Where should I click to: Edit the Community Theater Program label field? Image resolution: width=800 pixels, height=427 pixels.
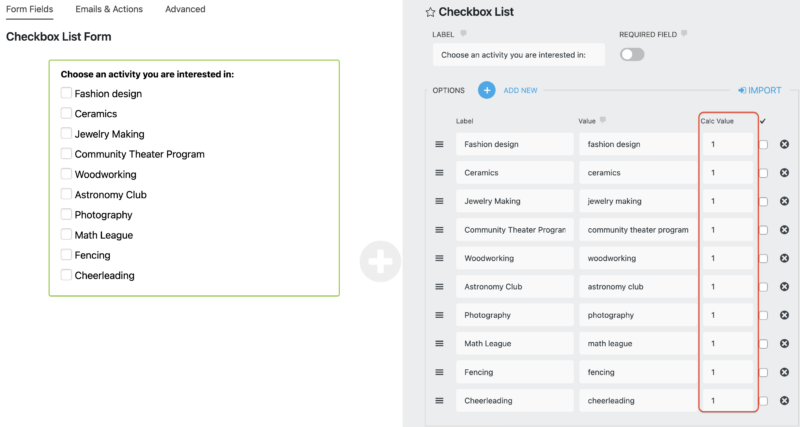(515, 230)
